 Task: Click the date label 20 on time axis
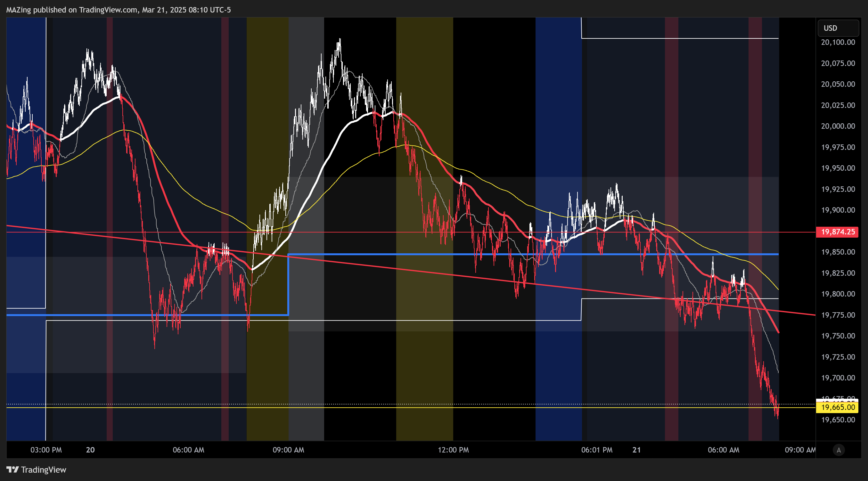pyautogui.click(x=90, y=450)
